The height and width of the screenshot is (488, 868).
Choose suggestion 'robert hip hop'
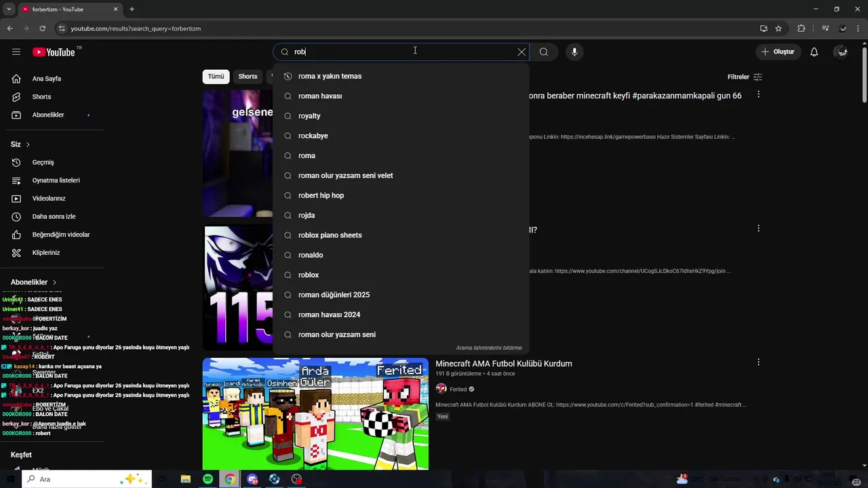point(401,195)
